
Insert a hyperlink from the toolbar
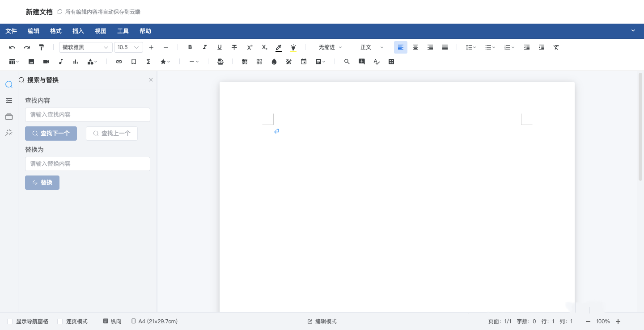point(119,62)
